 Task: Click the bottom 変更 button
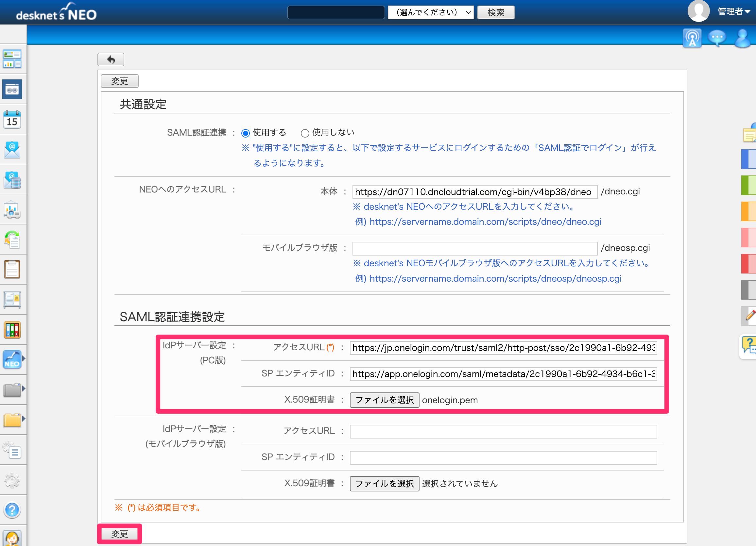119,534
